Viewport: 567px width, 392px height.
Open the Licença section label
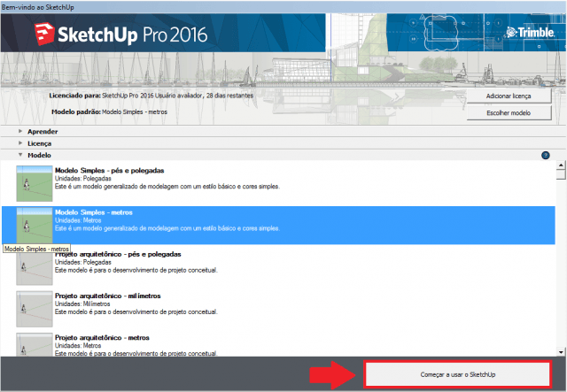[x=39, y=143]
